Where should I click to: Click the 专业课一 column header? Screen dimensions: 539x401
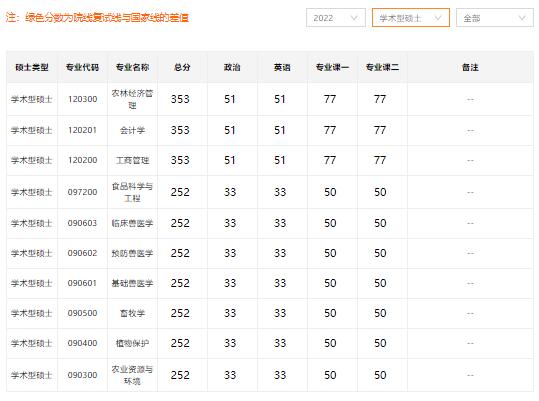[332, 67]
